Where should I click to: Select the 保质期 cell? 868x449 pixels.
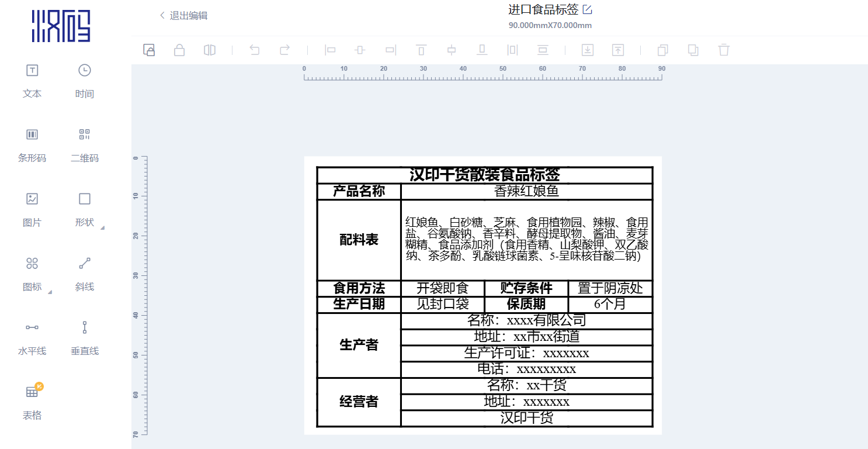[526, 305]
